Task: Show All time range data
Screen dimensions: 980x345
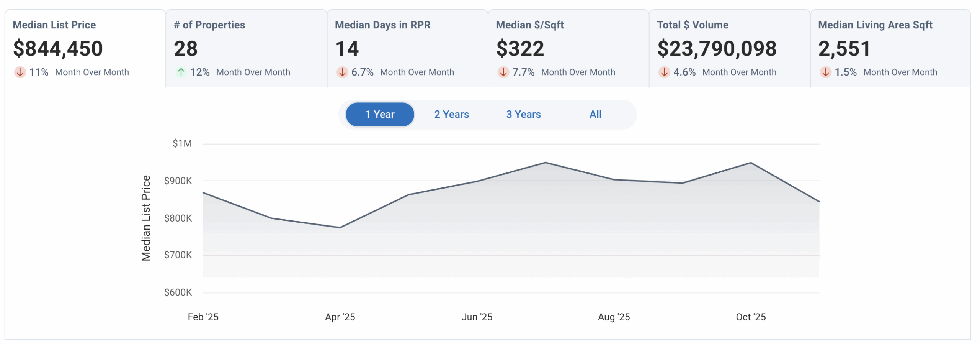Action: pos(595,114)
